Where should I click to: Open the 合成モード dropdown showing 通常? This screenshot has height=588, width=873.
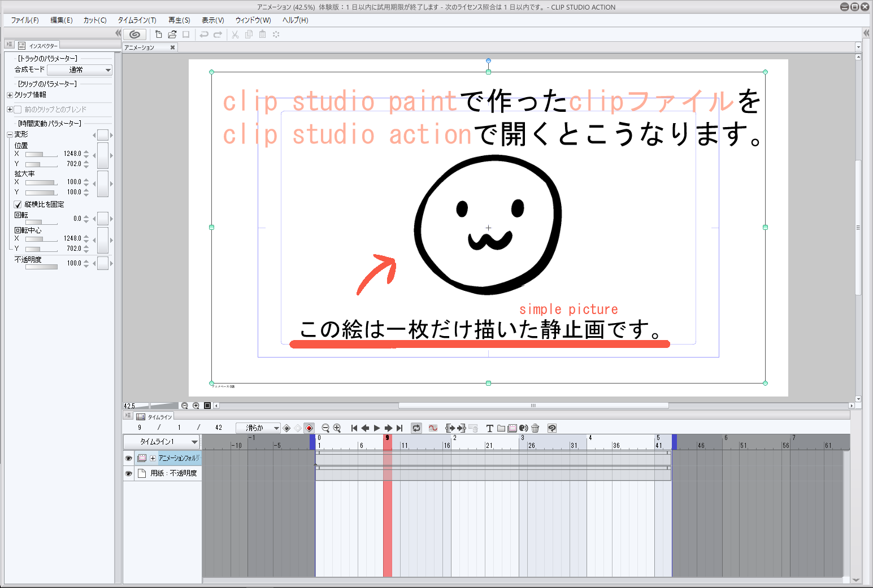pyautogui.click(x=80, y=70)
